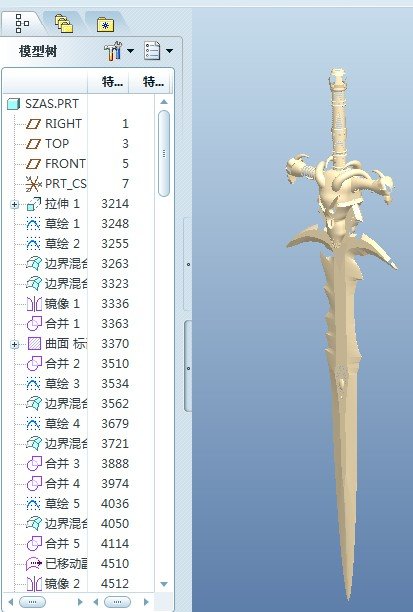Click left arrow of name column horizontal scrollbar

pos(11,602)
